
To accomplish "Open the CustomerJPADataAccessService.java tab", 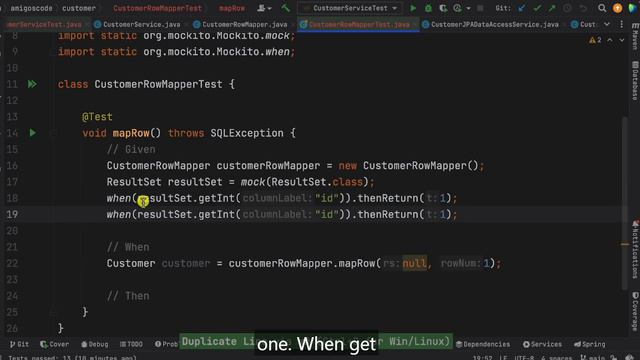I will (490, 24).
